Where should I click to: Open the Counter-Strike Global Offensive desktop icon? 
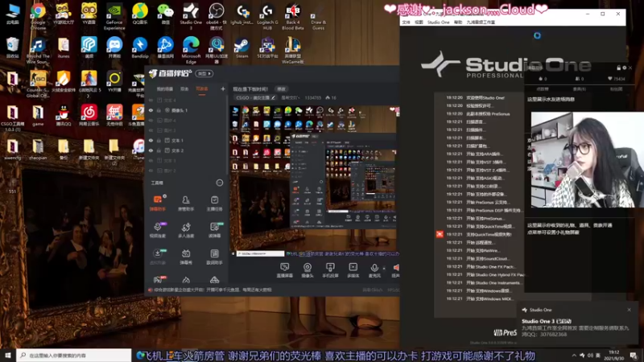coord(38,84)
